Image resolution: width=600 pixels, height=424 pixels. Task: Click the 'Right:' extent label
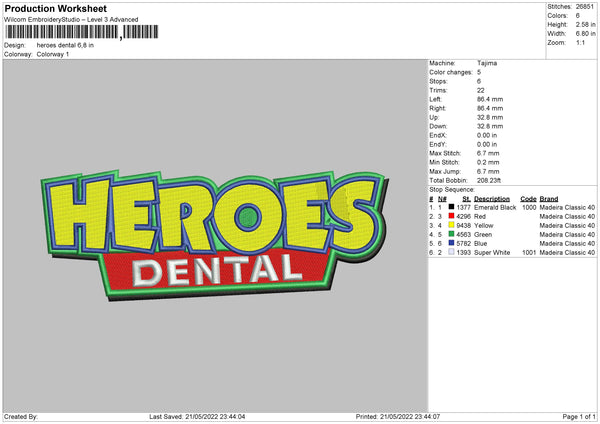(437, 108)
